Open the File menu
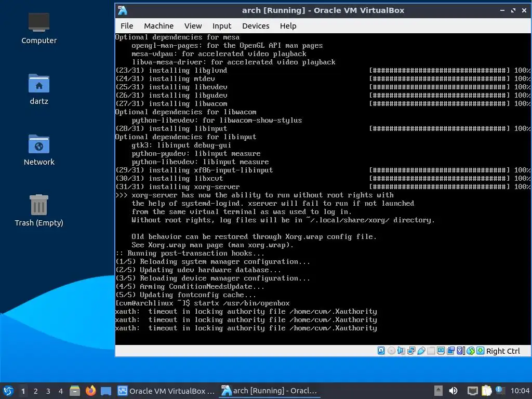 point(127,26)
